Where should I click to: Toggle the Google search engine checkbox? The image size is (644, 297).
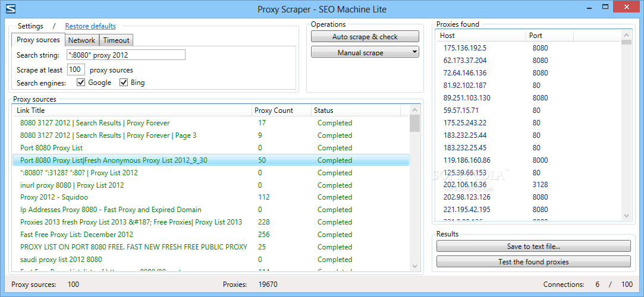pos(81,83)
